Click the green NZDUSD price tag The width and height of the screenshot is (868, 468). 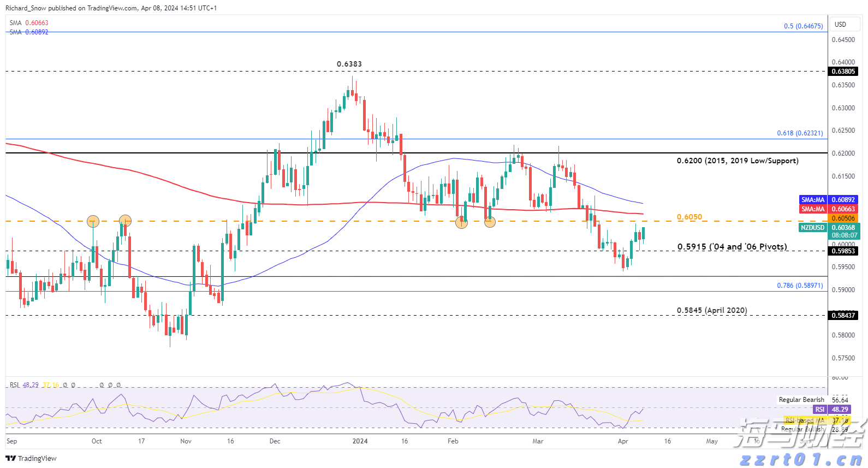pos(812,228)
